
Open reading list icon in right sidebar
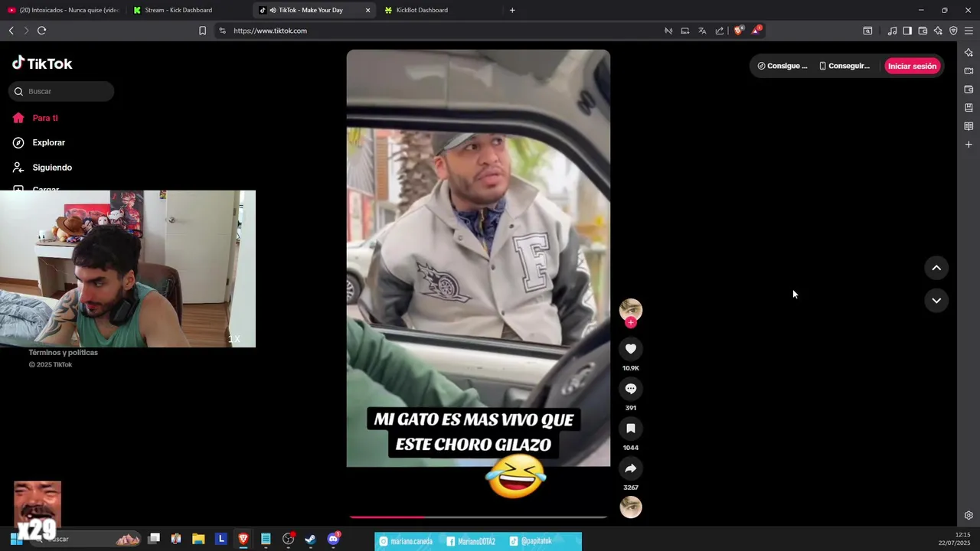[x=969, y=126]
